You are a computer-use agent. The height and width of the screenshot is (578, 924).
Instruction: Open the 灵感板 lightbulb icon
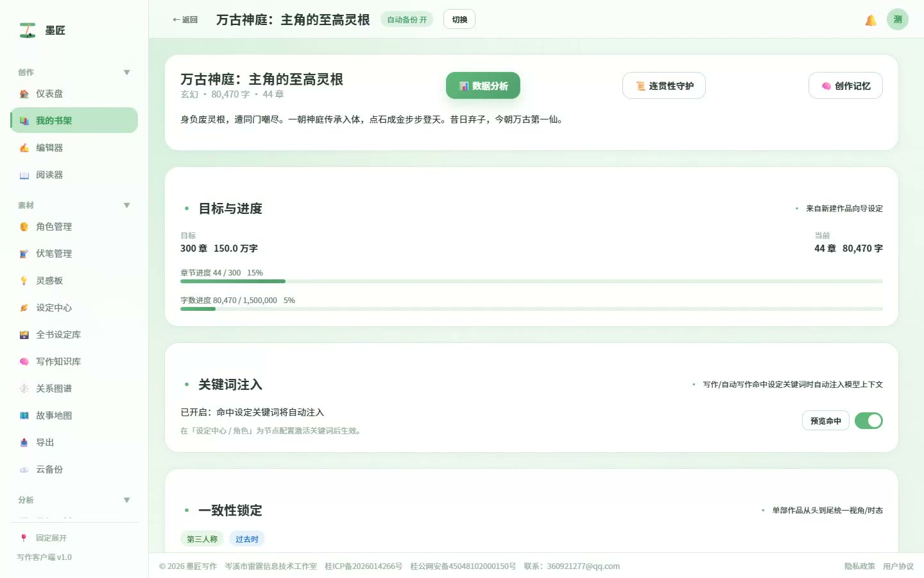24,281
